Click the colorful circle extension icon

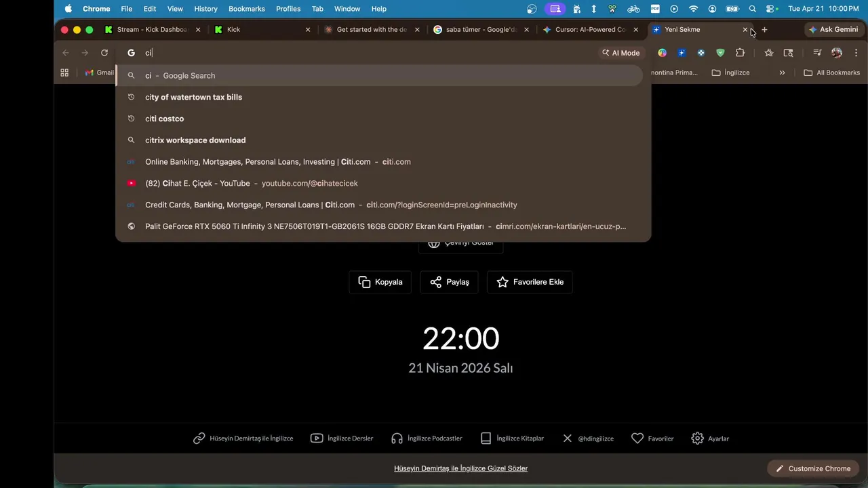click(662, 53)
